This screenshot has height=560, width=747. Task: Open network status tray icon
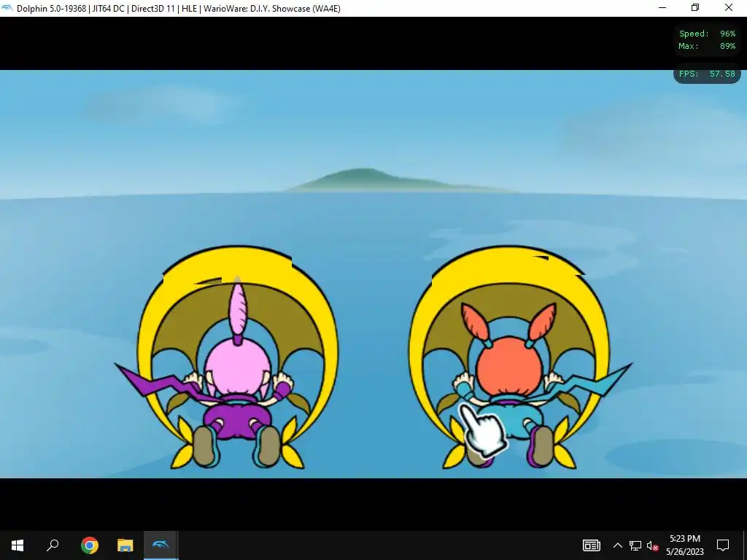tap(635, 545)
